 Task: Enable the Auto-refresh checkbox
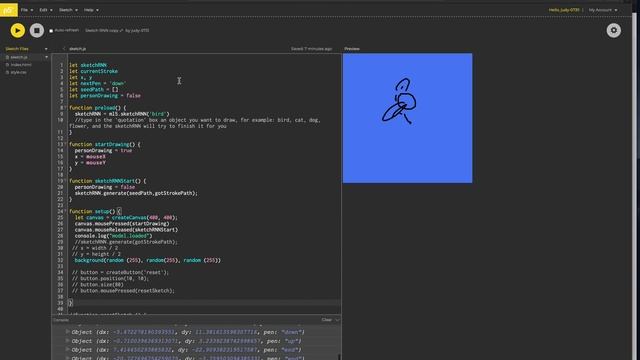(x=51, y=31)
